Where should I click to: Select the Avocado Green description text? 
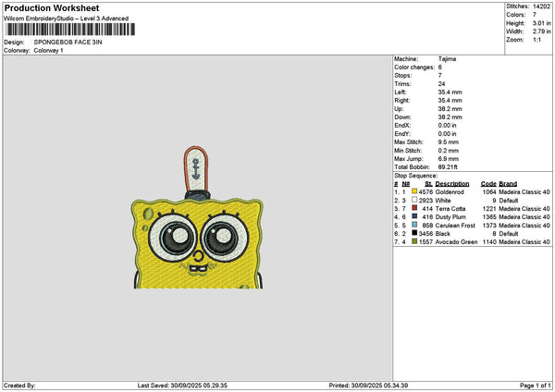(456, 242)
